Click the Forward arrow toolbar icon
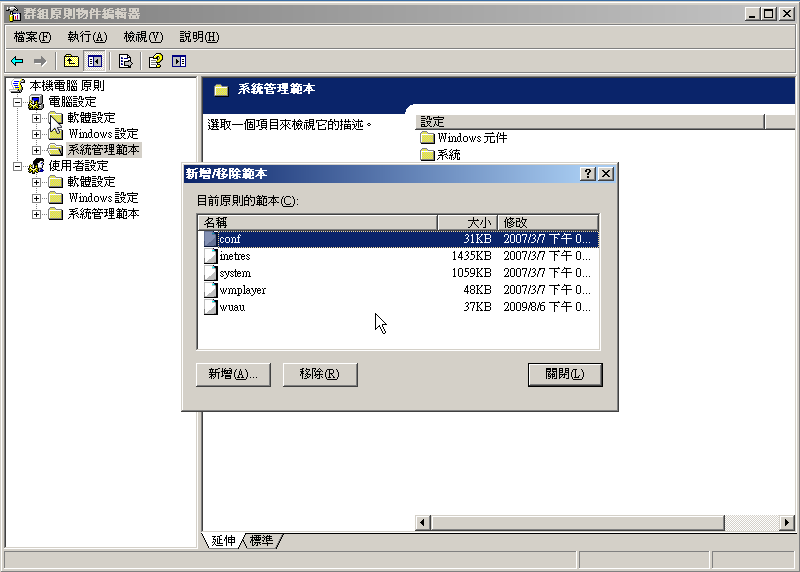The width and height of the screenshot is (800, 572). pos(40,61)
